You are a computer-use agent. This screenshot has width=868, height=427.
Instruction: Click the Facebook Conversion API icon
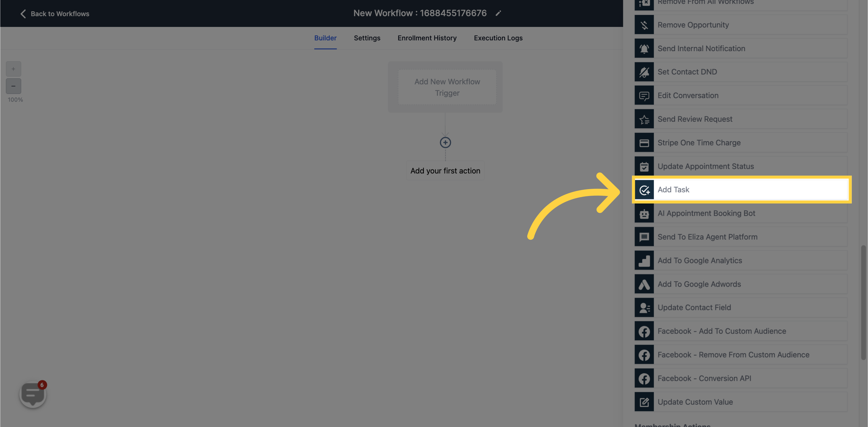[644, 378]
